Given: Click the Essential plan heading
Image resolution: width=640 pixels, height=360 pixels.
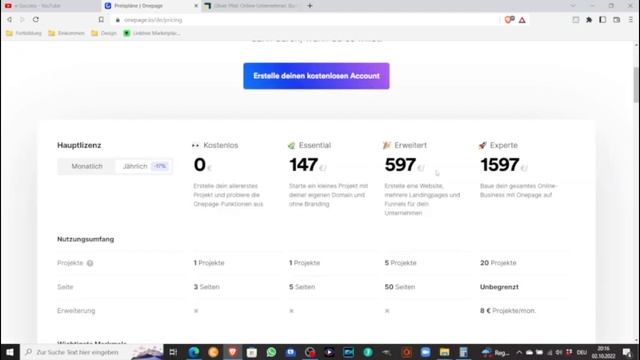Looking at the screenshot, I should point(315,145).
